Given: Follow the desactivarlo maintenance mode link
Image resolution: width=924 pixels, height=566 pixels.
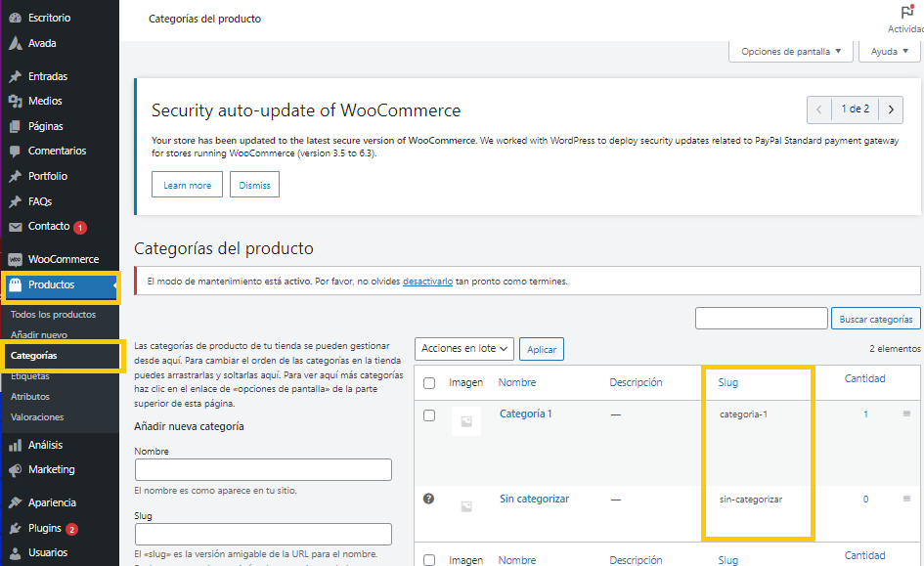Looking at the screenshot, I should pos(427,282).
